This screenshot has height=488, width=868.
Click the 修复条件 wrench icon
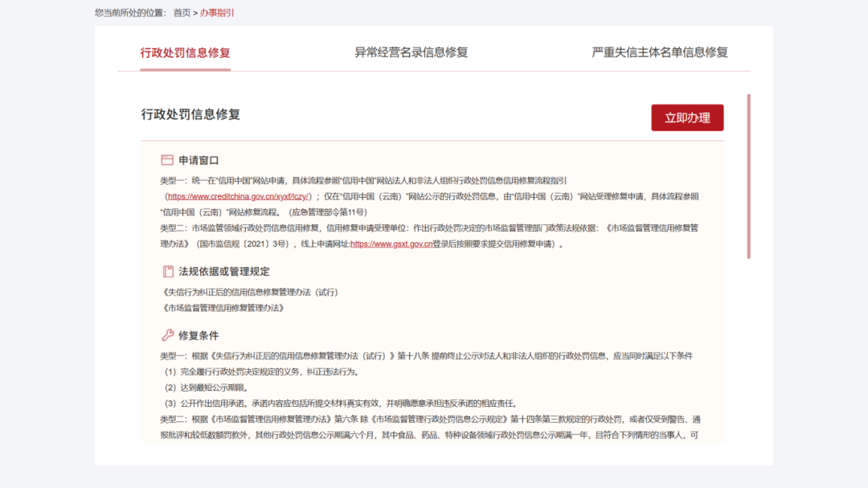click(x=167, y=335)
